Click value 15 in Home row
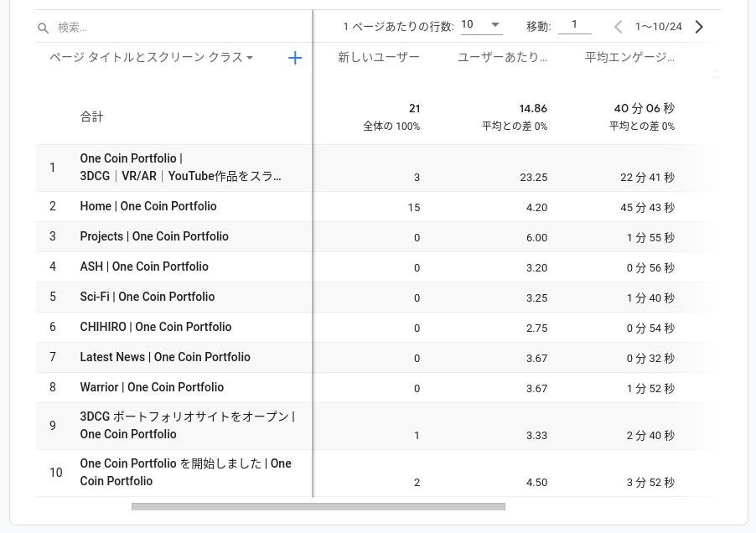 [x=414, y=208]
